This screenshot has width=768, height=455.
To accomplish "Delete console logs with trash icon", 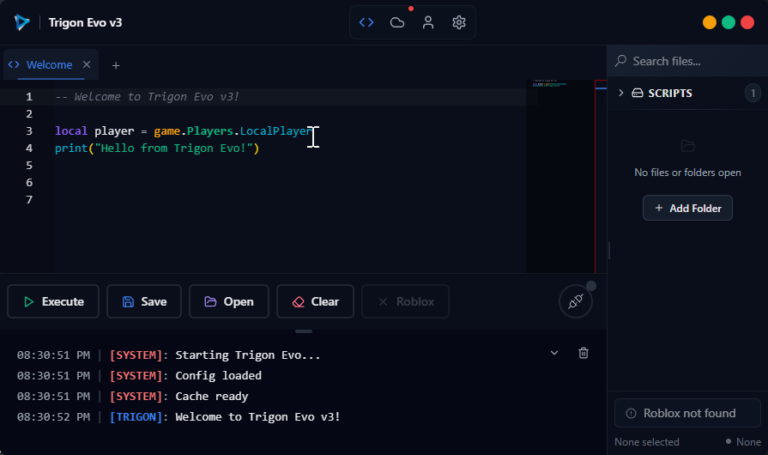I will click(584, 353).
